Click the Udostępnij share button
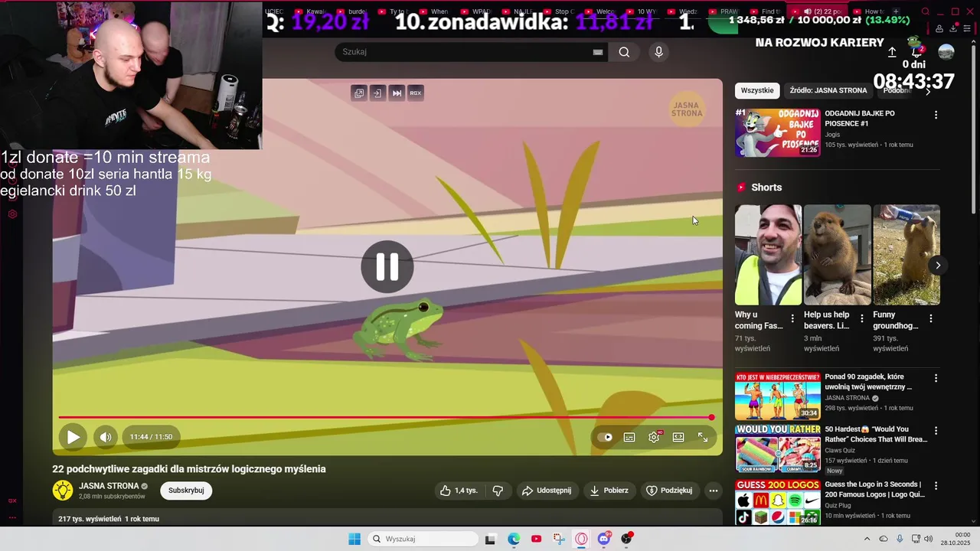980x551 pixels. (x=547, y=491)
